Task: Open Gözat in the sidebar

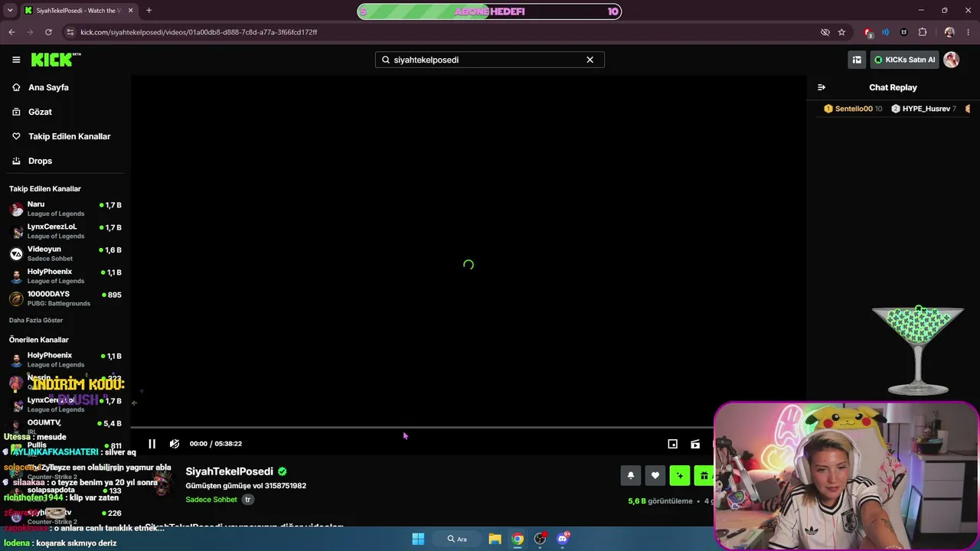Action: (40, 112)
